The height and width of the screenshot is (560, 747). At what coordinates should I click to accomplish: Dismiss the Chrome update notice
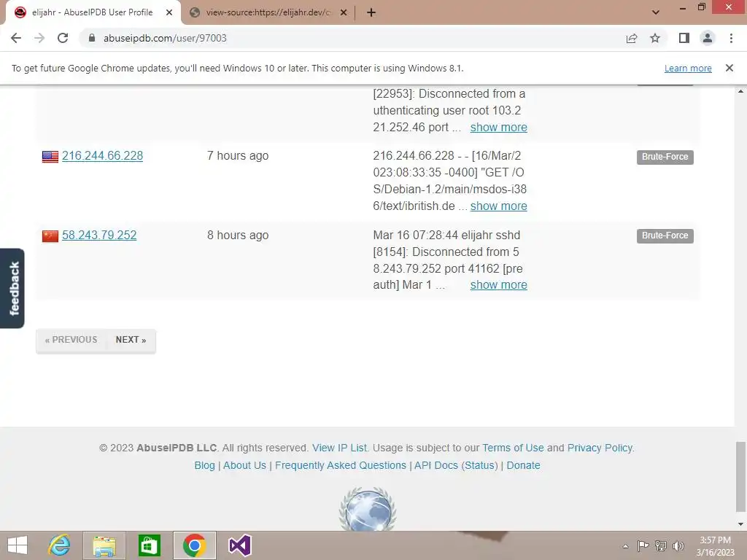click(729, 68)
